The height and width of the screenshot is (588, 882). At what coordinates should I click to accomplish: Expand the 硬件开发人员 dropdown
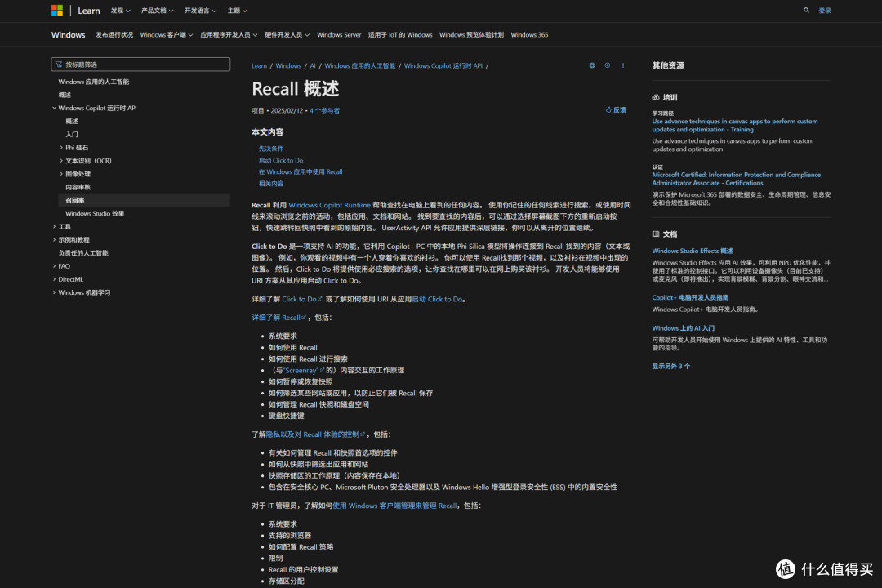pos(287,35)
